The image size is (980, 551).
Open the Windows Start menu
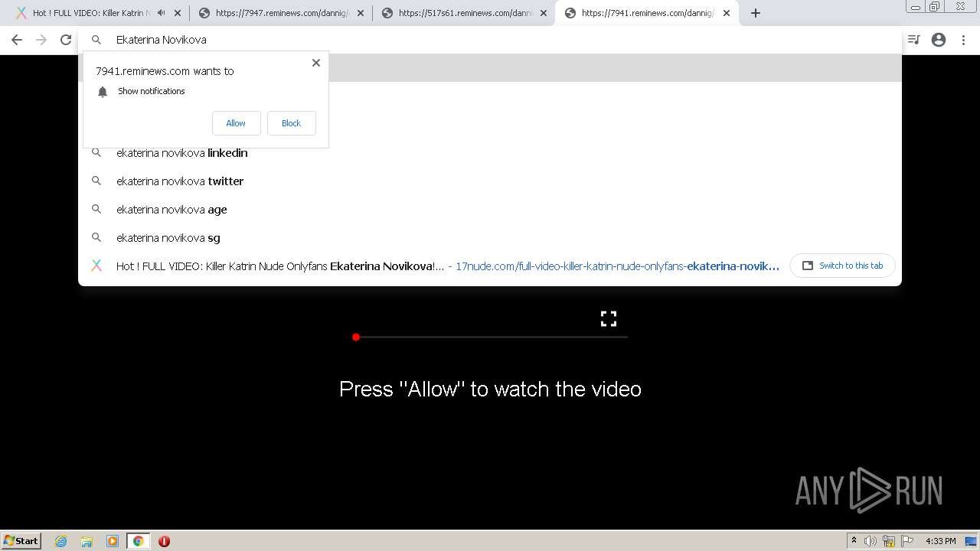click(x=21, y=540)
